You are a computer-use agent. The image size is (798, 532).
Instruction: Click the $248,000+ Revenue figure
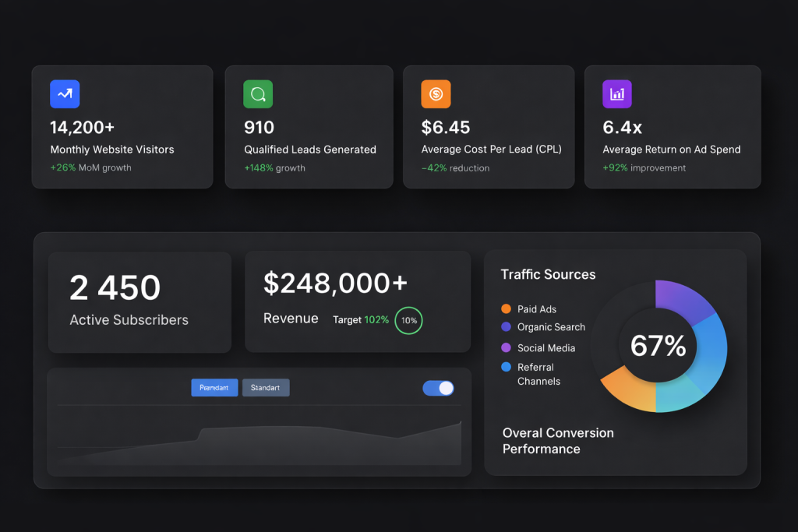pos(335,284)
